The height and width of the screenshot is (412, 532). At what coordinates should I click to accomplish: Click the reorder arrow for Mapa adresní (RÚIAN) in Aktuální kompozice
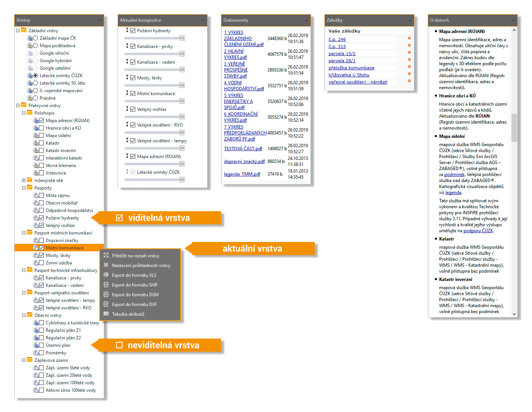[127, 156]
